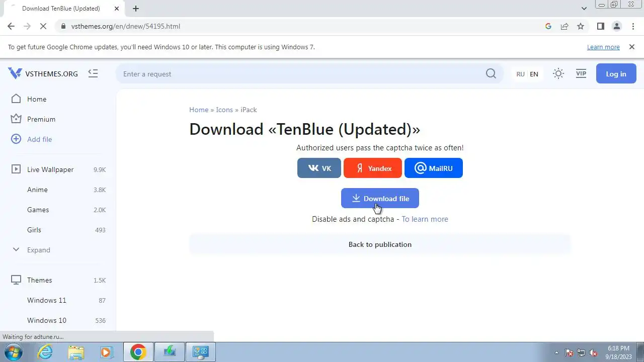The width and height of the screenshot is (644, 362).
Task: Click the Premium crown icon
Action: [16, 119]
